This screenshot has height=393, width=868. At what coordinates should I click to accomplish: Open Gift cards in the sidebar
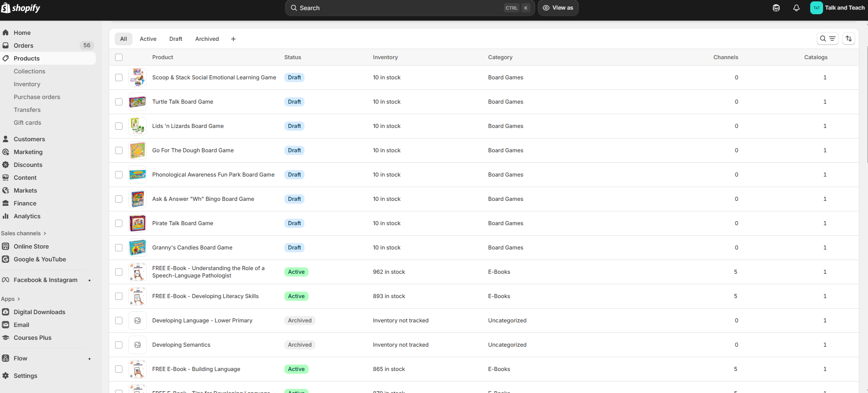click(x=28, y=122)
